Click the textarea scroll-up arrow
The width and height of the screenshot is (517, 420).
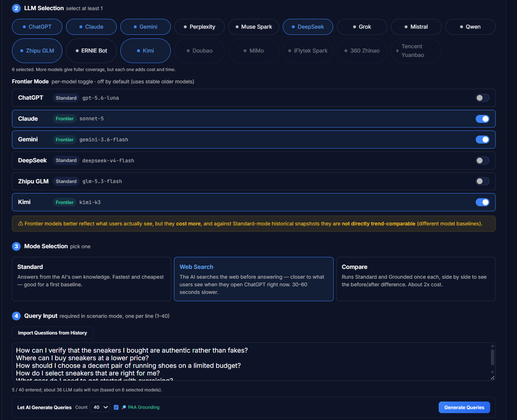(x=492, y=346)
